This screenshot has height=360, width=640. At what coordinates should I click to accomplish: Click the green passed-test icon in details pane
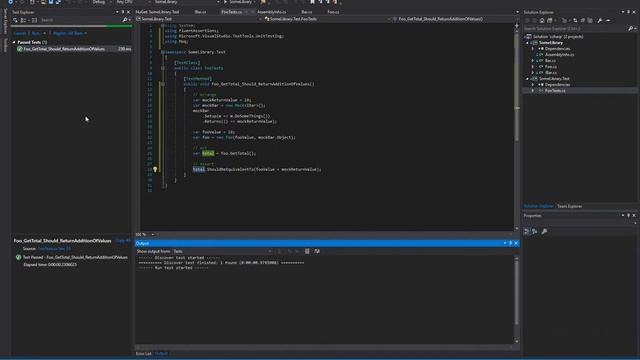coord(18,257)
